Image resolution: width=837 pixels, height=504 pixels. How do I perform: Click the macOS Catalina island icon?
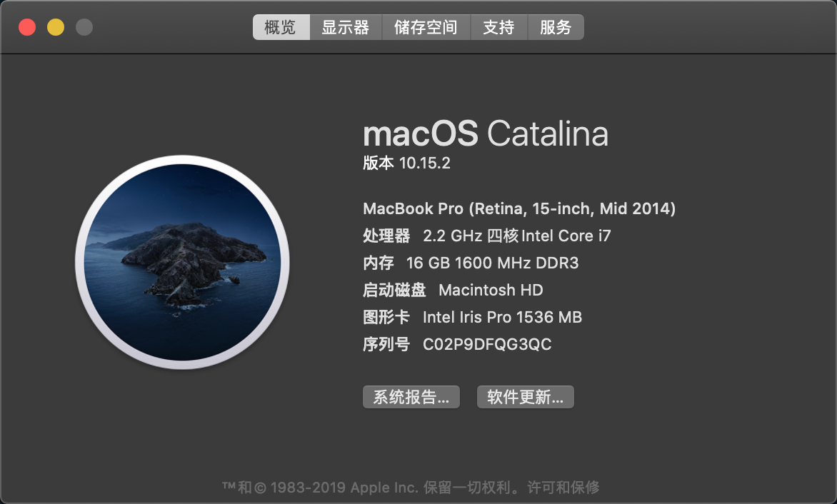pyautogui.click(x=182, y=262)
